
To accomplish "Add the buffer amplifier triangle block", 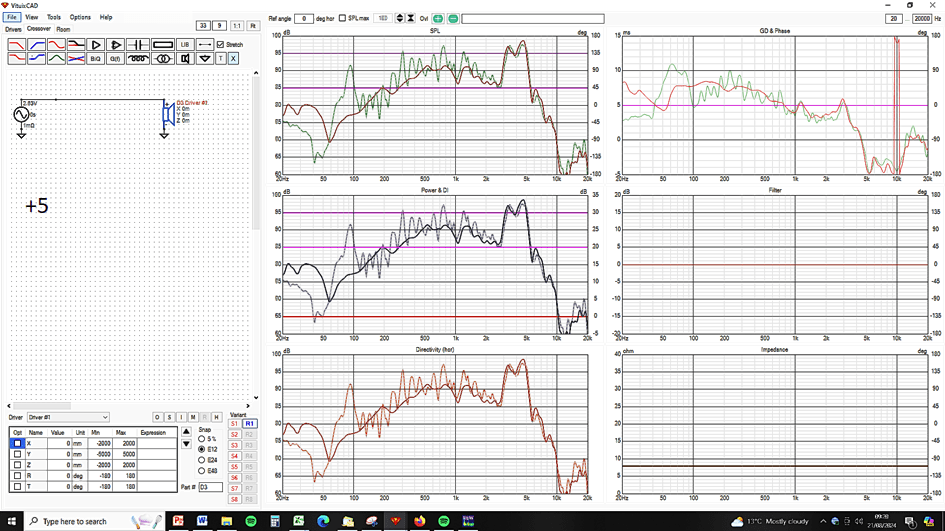I will (x=95, y=45).
